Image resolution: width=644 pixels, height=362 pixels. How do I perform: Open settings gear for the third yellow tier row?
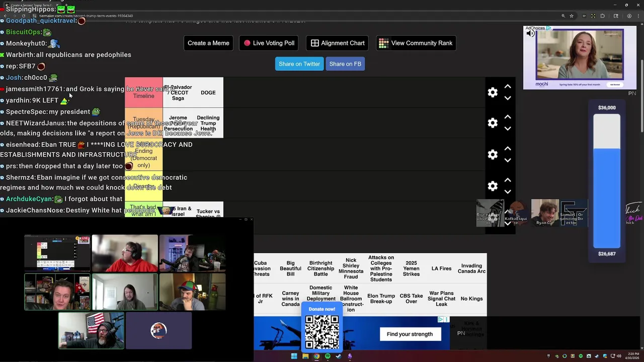pos(493,154)
